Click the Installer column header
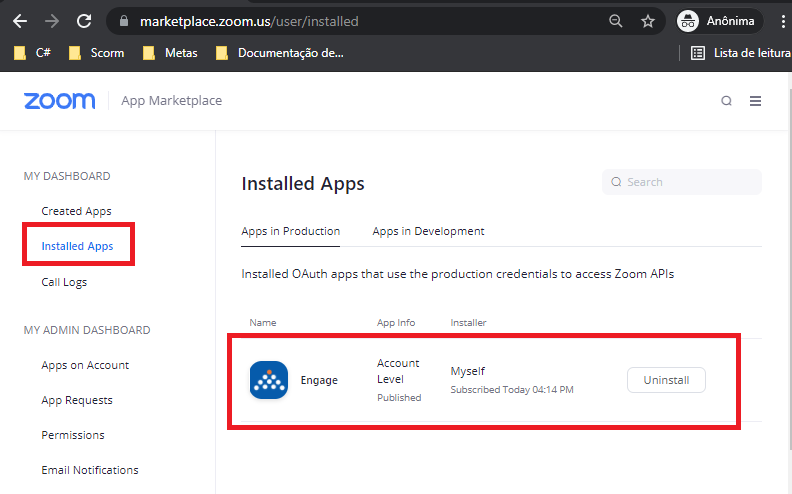This screenshot has width=792, height=494. pyautogui.click(x=468, y=322)
